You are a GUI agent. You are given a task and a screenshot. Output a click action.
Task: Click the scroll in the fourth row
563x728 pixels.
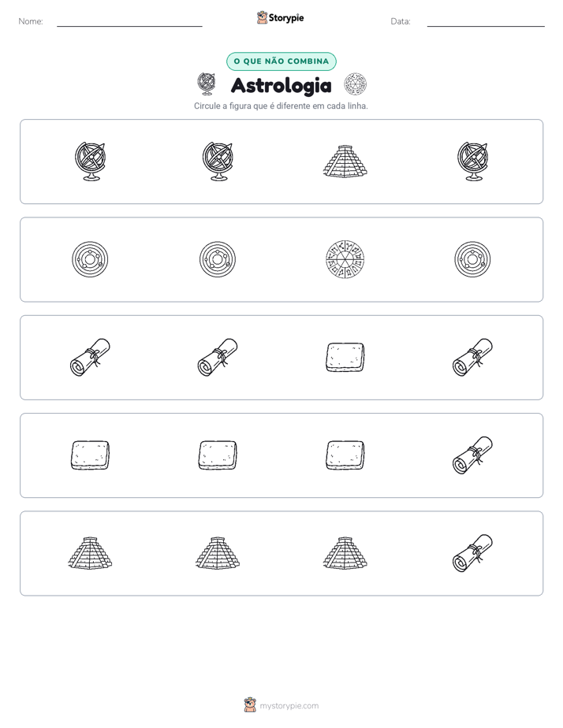point(472,455)
